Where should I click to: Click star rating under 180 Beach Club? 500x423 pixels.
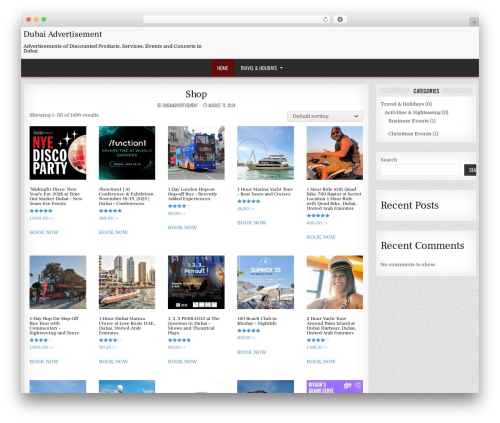[x=249, y=331]
